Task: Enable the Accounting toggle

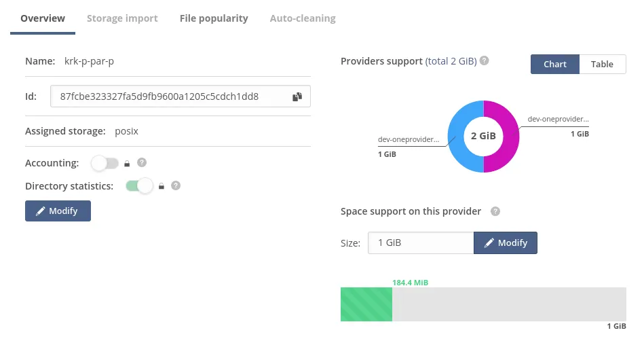Action: coord(105,163)
